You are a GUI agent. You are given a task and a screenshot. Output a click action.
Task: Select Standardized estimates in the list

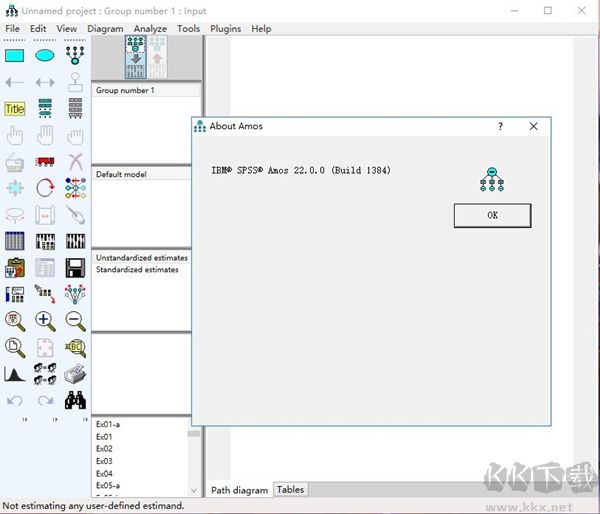[x=137, y=270]
